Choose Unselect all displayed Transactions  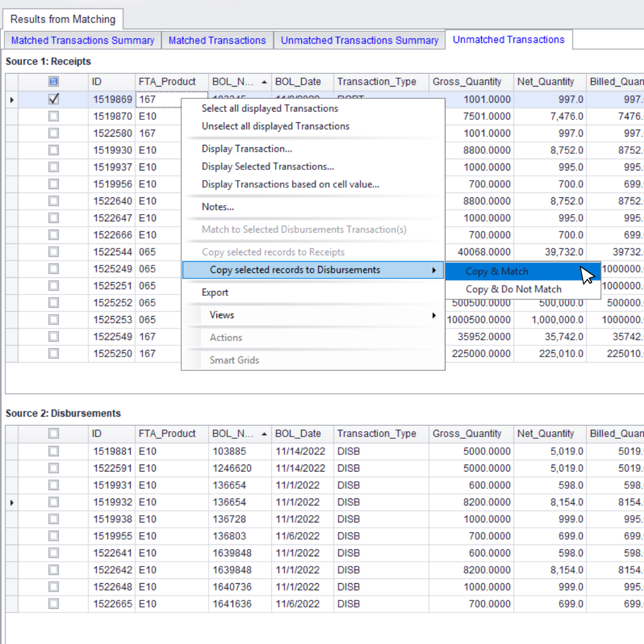(275, 126)
